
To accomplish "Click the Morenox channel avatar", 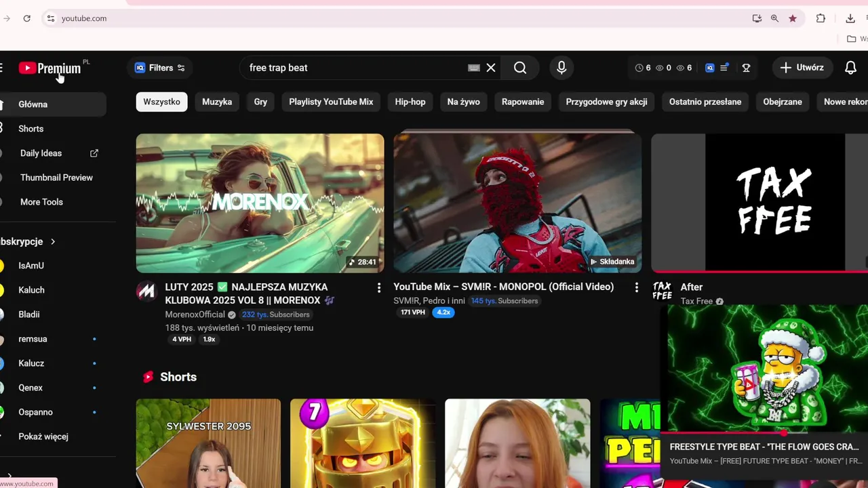I will pyautogui.click(x=146, y=291).
